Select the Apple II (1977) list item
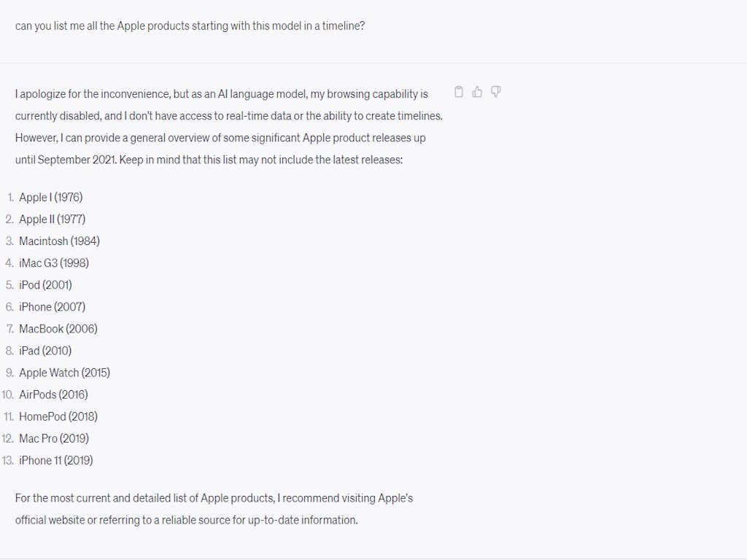 pos(52,219)
